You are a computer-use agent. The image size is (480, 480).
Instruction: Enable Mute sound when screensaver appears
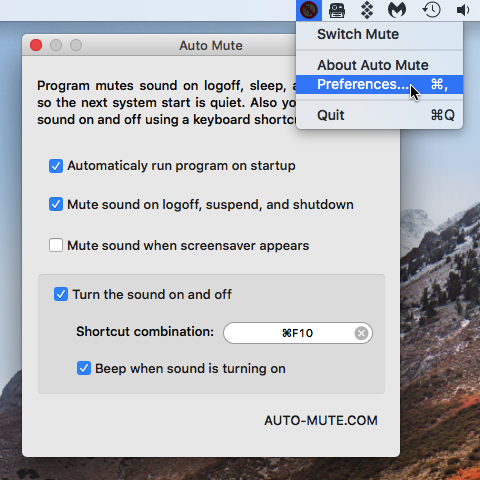tap(56, 245)
